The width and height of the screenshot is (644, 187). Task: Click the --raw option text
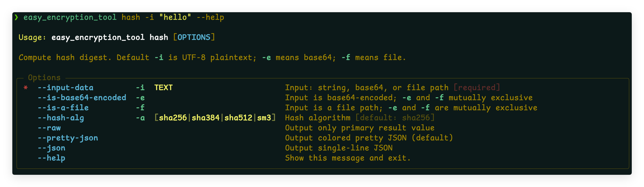point(49,128)
